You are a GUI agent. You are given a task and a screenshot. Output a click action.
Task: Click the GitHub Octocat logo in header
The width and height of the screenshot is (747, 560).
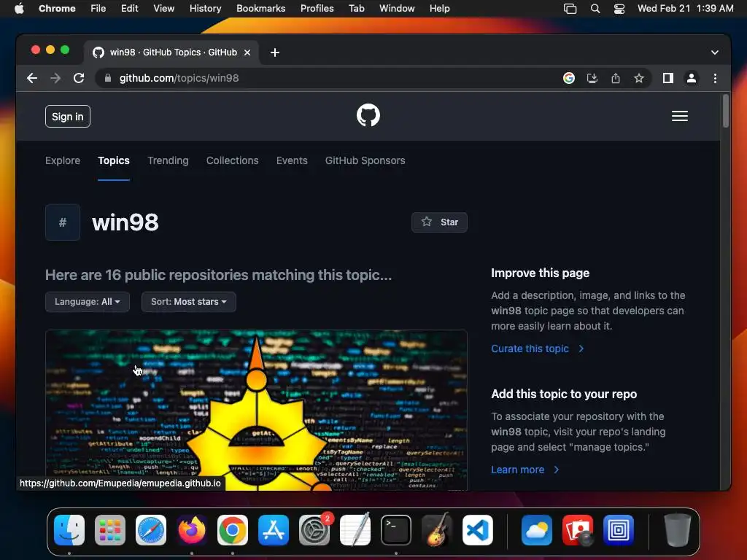tap(368, 116)
